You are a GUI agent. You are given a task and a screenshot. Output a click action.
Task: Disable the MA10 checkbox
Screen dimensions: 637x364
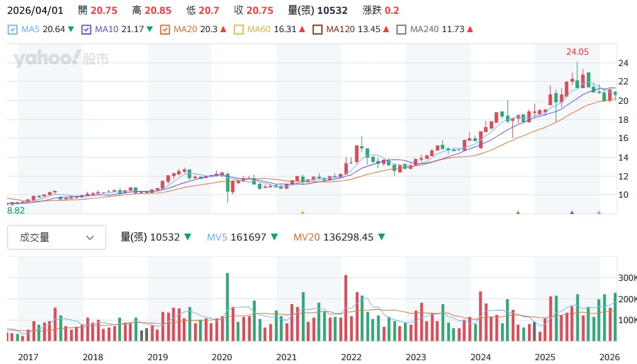coord(86,28)
